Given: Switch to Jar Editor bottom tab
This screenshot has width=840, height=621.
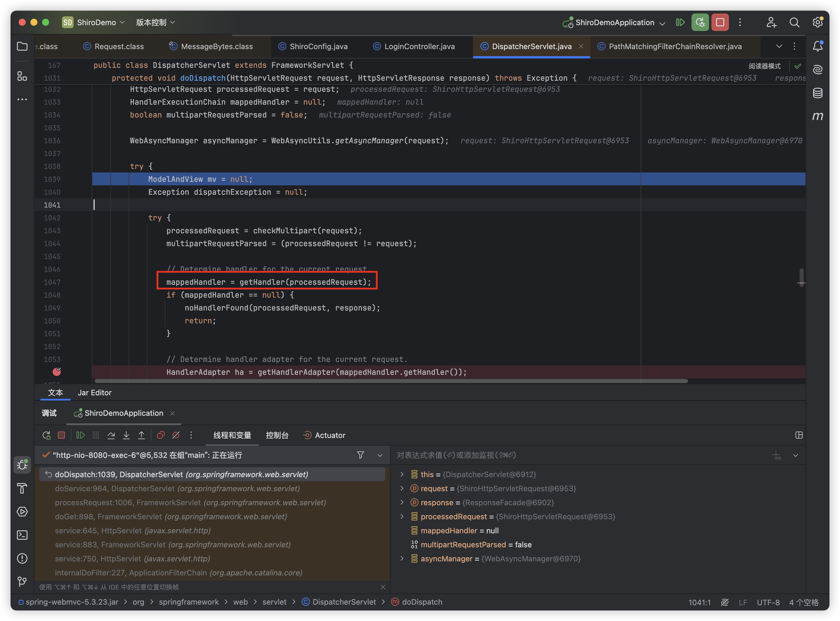Looking at the screenshot, I should click(94, 392).
